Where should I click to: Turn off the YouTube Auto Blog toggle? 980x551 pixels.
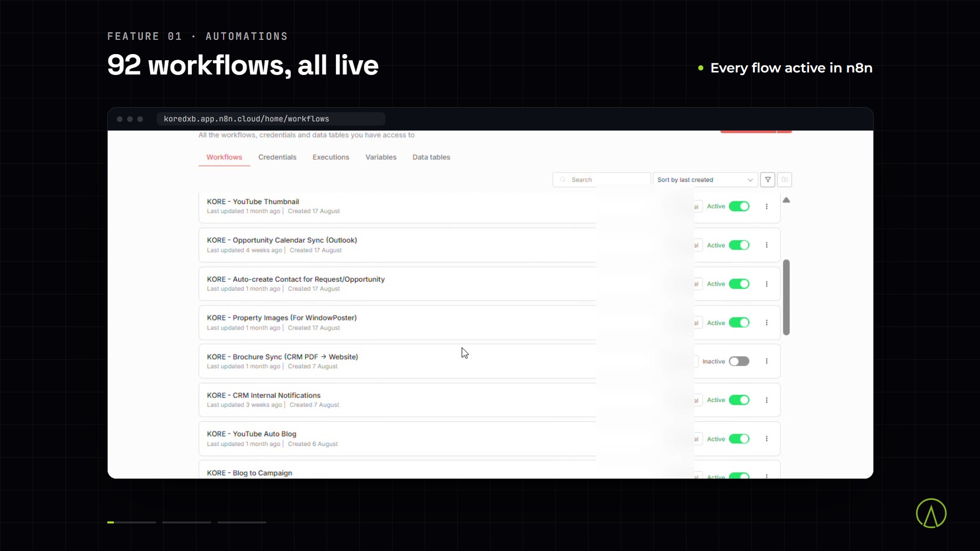(739, 439)
